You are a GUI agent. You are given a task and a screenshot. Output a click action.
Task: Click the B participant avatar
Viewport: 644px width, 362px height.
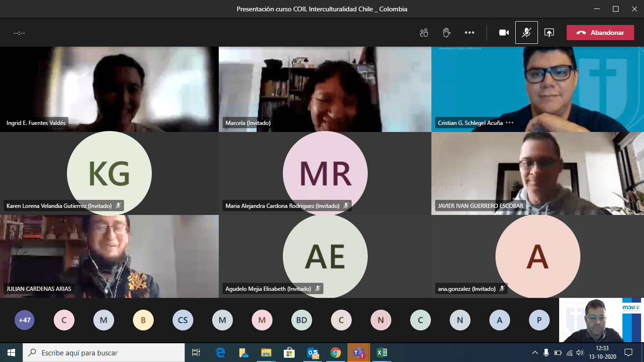143,320
